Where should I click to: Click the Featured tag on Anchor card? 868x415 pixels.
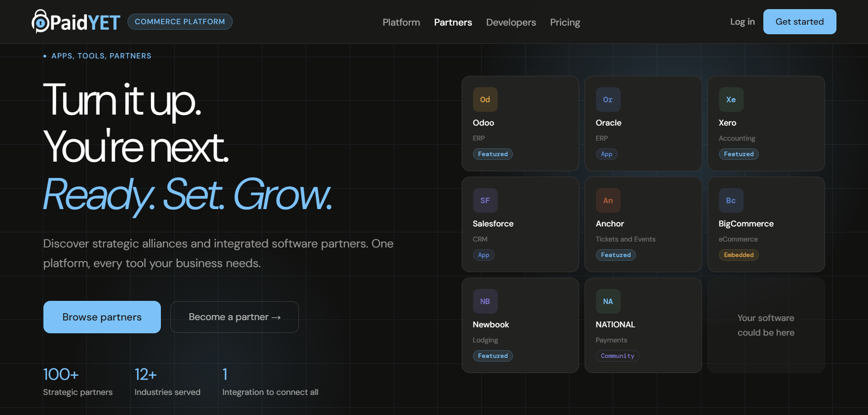(x=616, y=255)
